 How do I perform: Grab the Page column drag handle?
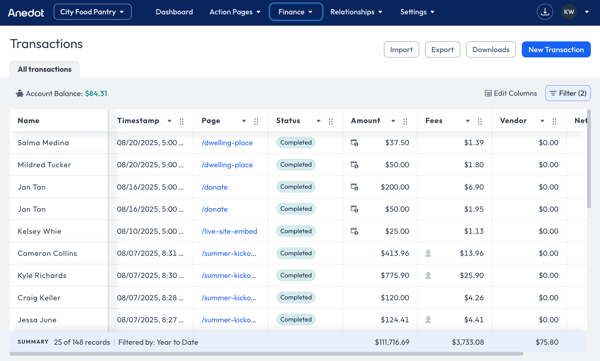point(256,121)
